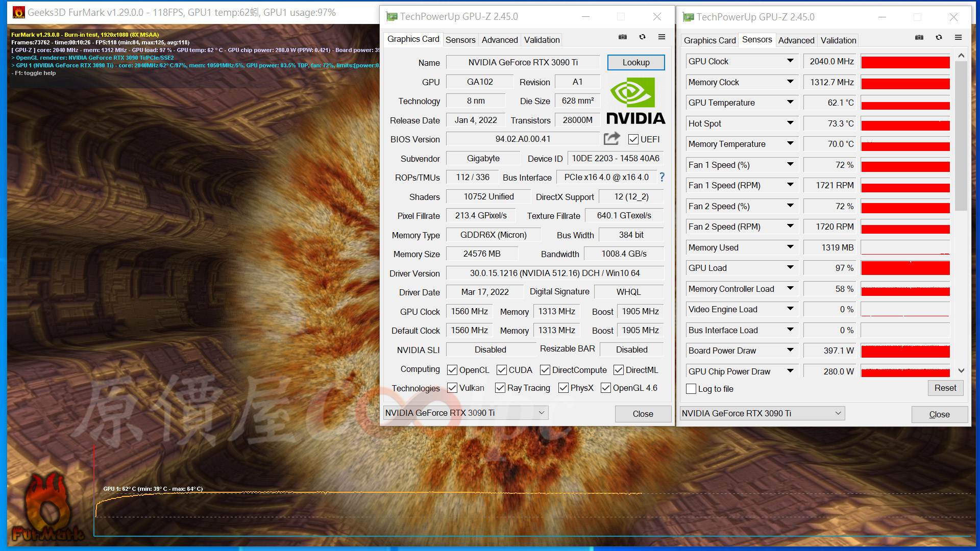This screenshot has width=980, height=551.
Task: Expand the GPU Temperature sensor dropdown
Action: [790, 102]
